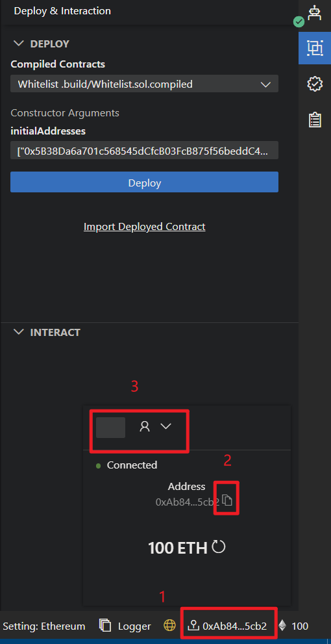Open the robot AI assistant icon
This screenshot has width=331, height=644.
coord(315,14)
